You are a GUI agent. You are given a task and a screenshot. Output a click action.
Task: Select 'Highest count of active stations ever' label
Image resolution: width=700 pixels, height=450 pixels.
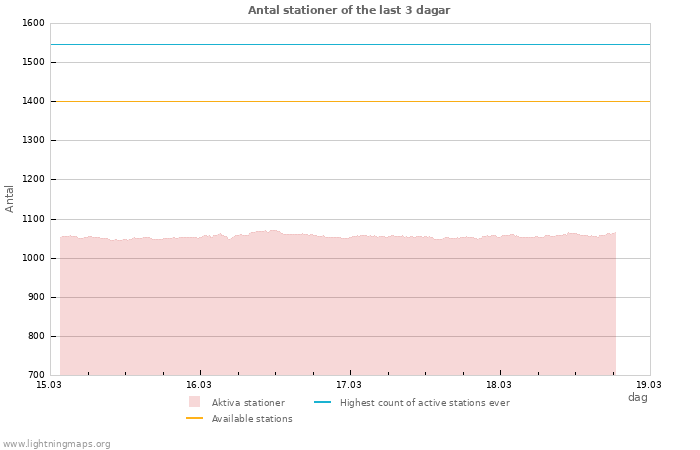(424, 403)
